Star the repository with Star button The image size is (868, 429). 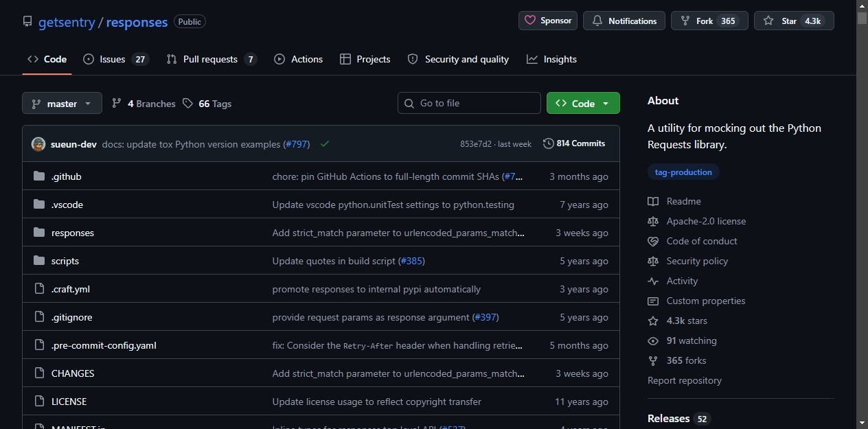(x=794, y=21)
